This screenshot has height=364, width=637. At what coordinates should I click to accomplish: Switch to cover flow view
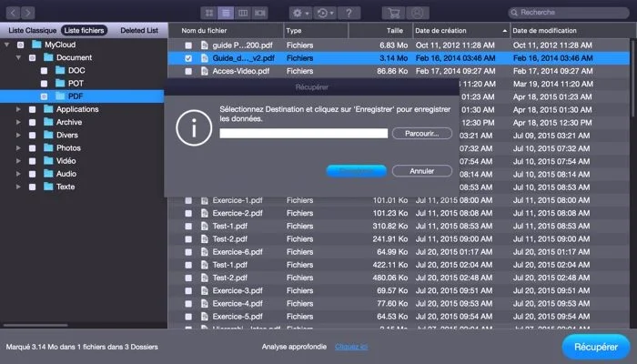coord(260,13)
